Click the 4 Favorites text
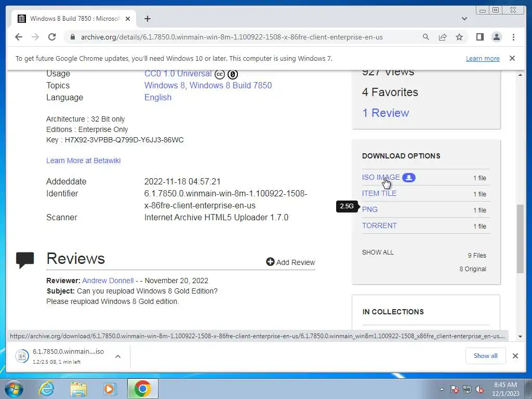Screen dimensions: 532x399 [390, 92]
